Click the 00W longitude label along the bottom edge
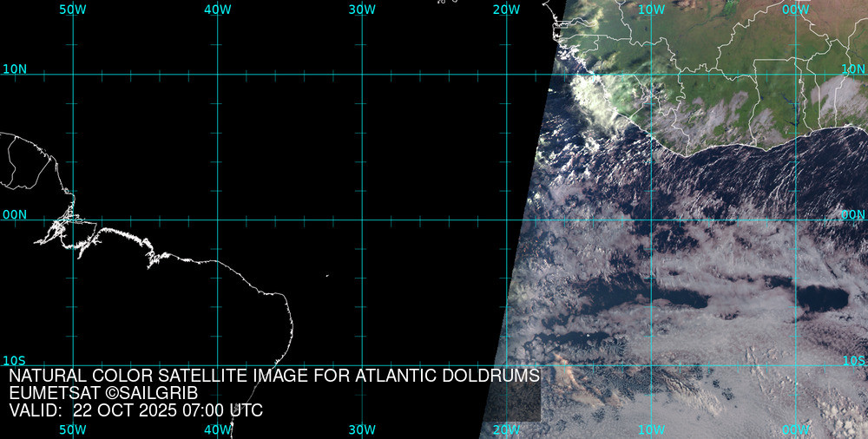 (x=795, y=429)
